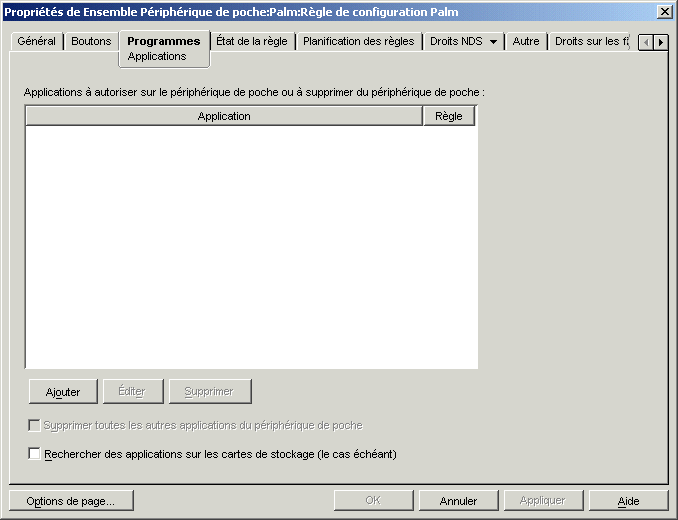Click the Supprimer button

pyautogui.click(x=210, y=392)
